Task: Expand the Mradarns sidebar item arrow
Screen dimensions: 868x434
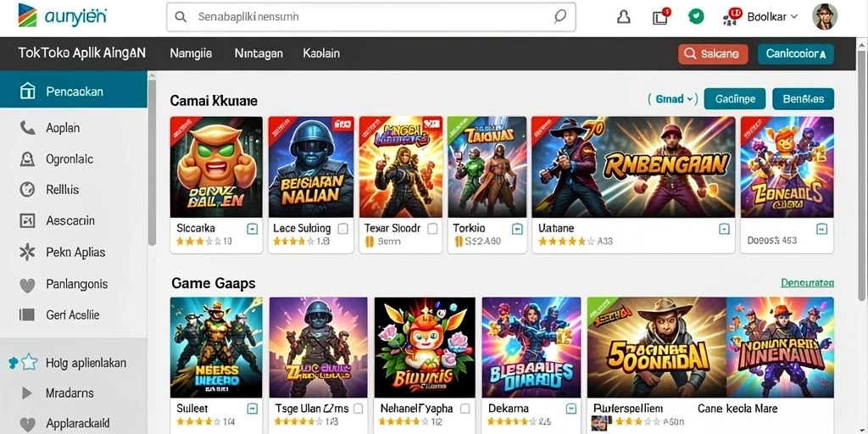Action: point(26,393)
